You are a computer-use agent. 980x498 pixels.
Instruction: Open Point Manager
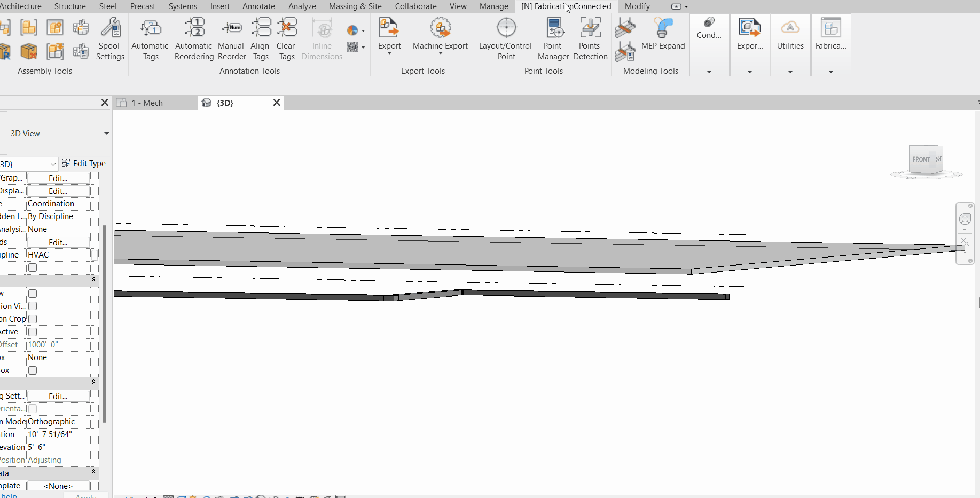(x=553, y=38)
